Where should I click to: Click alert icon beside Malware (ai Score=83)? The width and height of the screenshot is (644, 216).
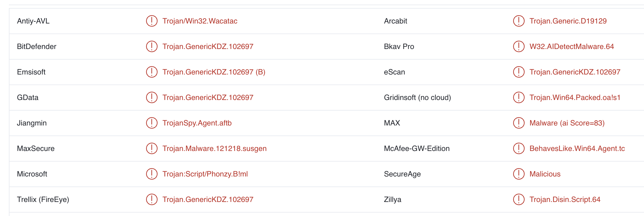click(x=519, y=123)
